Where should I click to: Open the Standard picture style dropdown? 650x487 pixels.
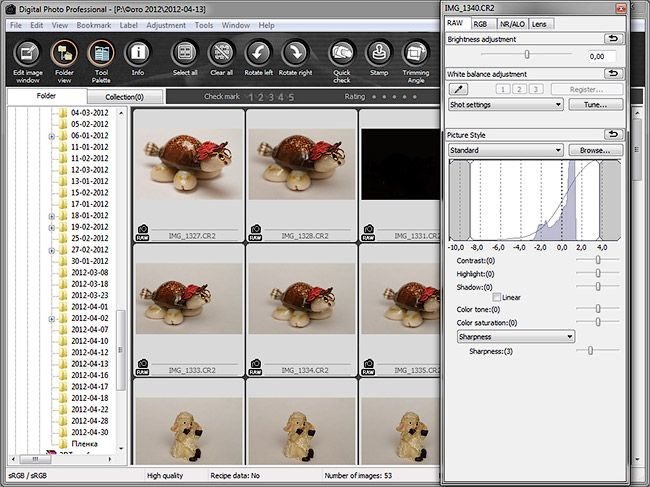(506, 150)
